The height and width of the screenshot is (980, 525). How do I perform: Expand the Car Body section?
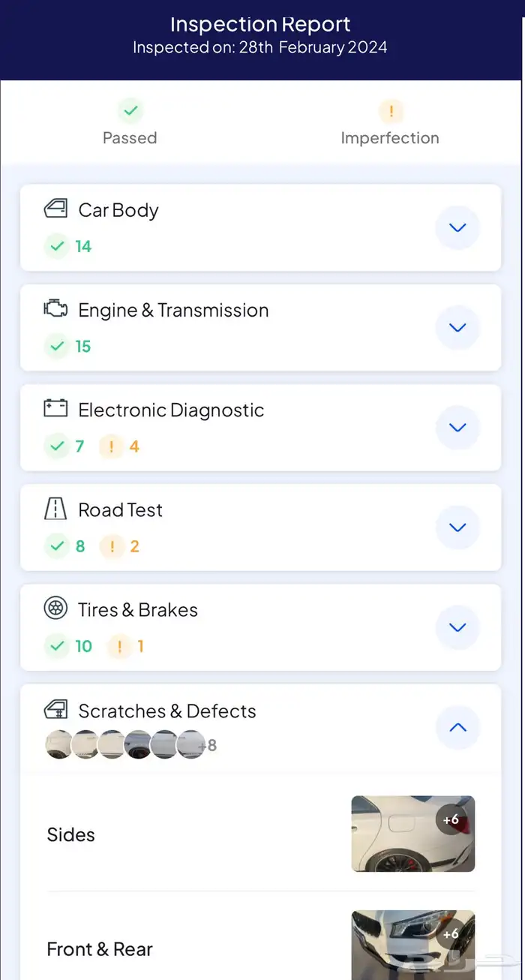[457, 227]
